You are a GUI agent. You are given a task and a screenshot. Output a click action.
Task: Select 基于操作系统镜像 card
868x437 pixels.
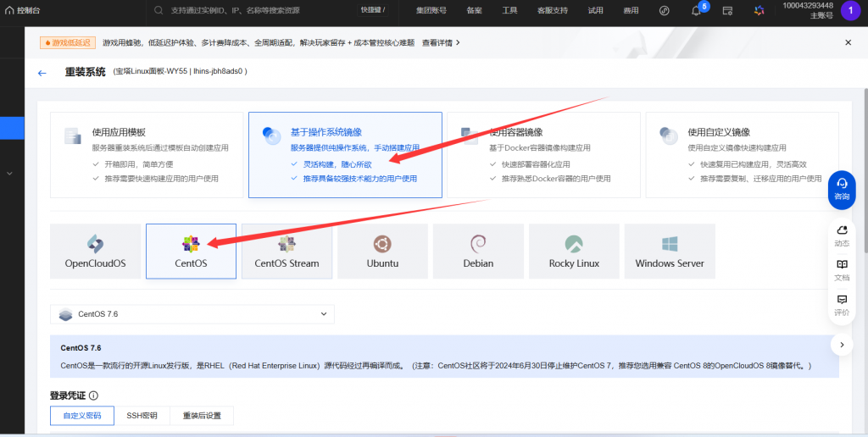tap(346, 155)
